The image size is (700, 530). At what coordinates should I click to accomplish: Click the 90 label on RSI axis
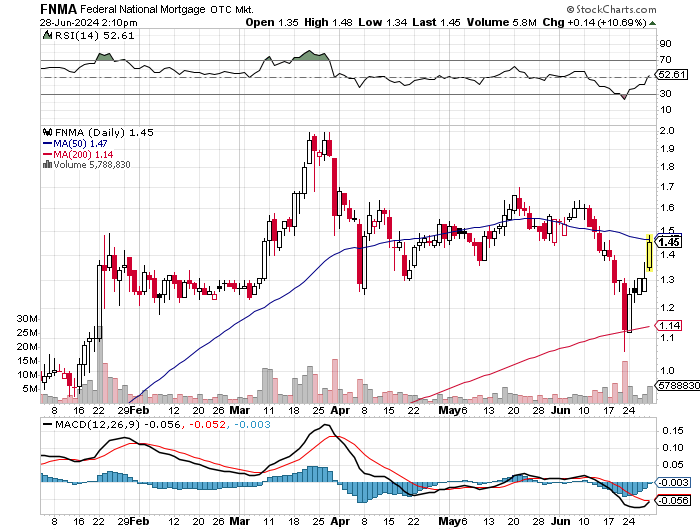click(665, 44)
